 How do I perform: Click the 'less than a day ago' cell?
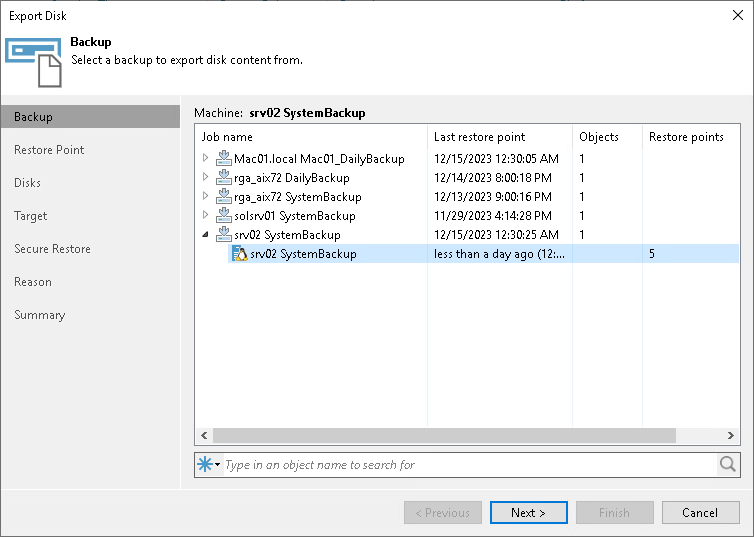pos(499,253)
